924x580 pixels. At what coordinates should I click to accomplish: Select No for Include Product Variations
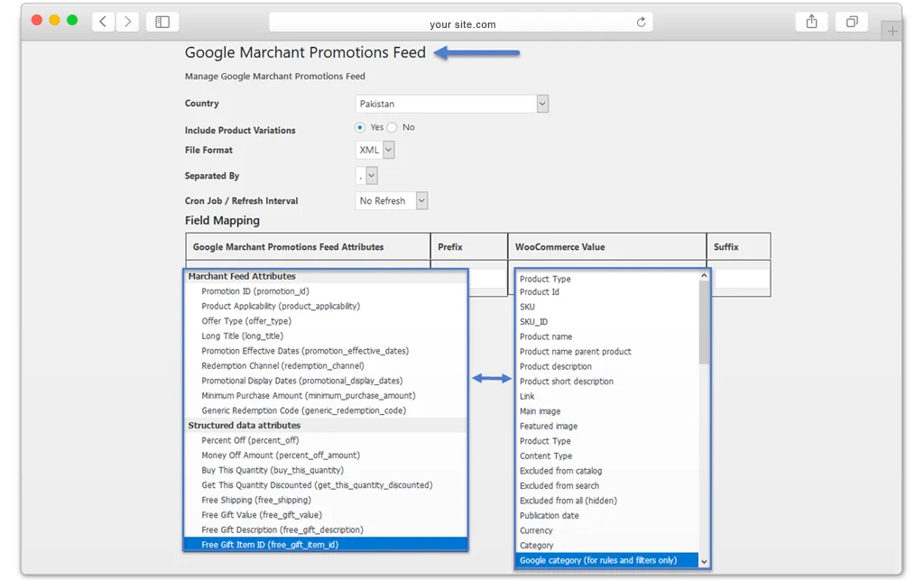click(392, 127)
